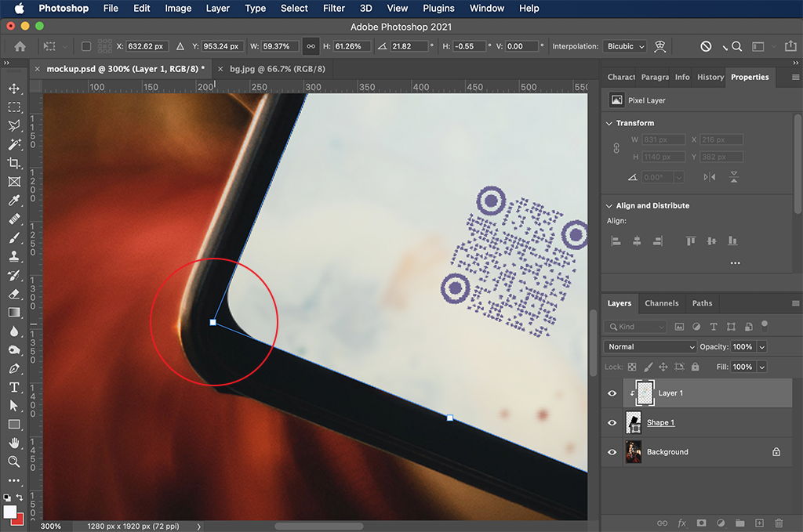
Task: Select the Frame tool
Action: [14, 182]
